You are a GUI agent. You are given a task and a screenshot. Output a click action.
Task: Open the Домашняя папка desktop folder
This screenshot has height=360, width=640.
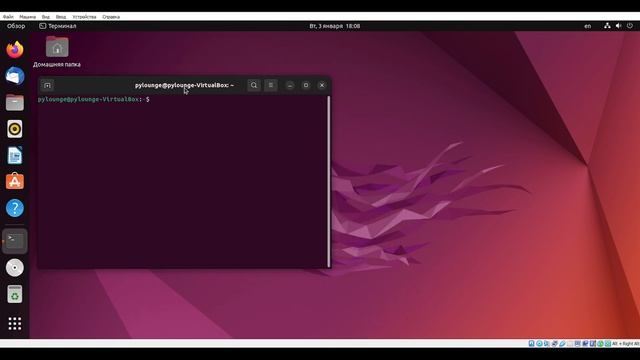click(x=57, y=52)
